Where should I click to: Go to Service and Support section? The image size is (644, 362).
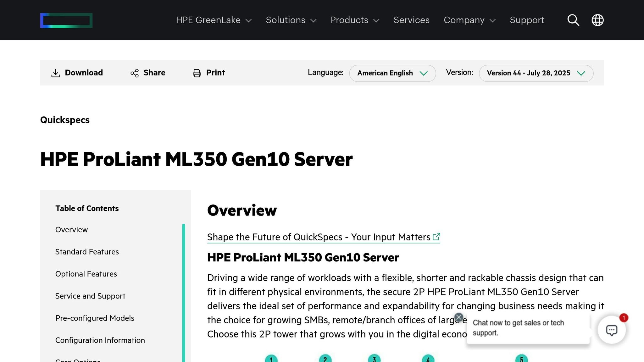(x=90, y=296)
